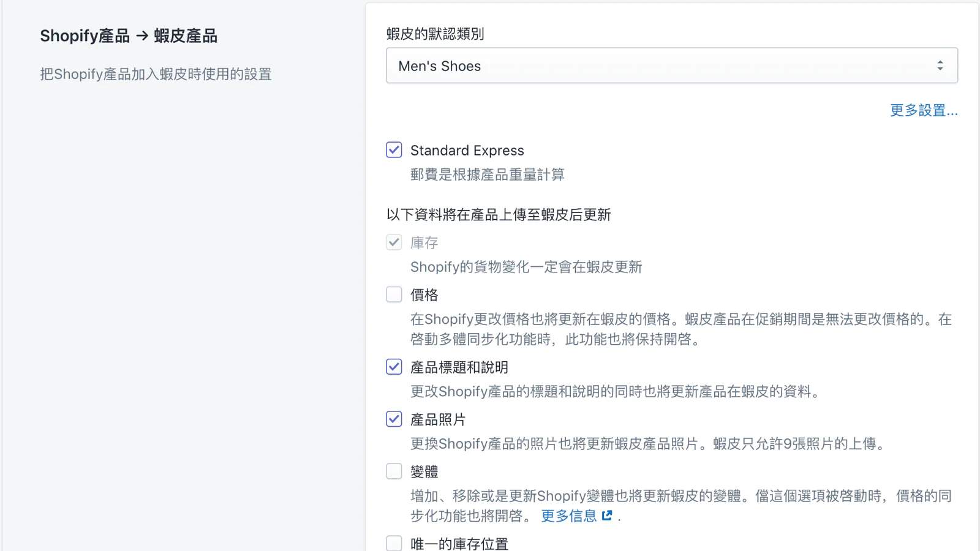Click the 以下資料將在產品上傳至蝦皮后更新 heading
This screenshot has width=980, height=551.
tap(499, 215)
